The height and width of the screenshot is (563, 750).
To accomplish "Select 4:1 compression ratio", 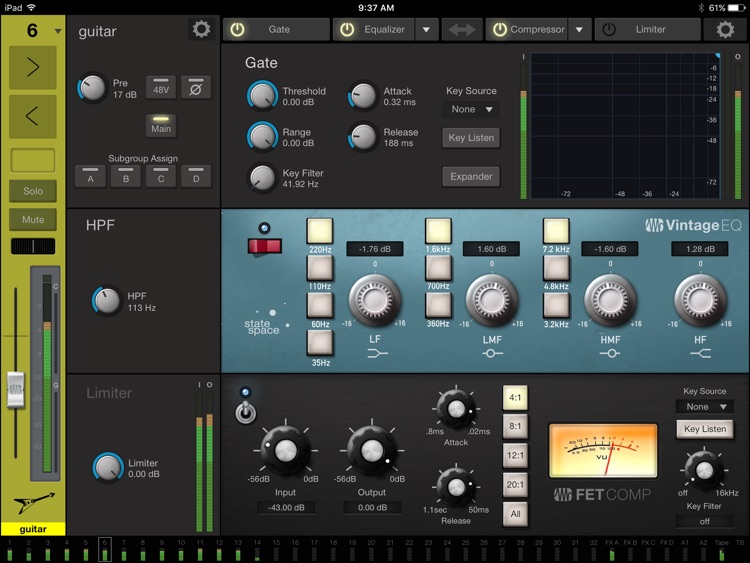I will [515, 397].
